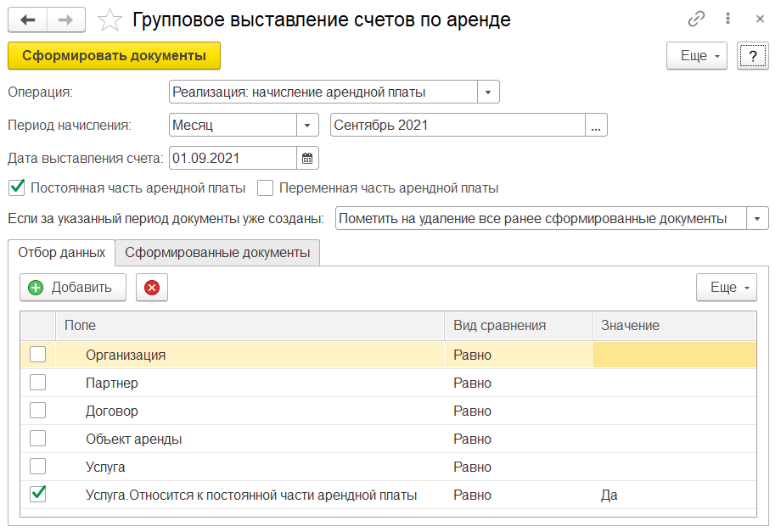Uncheck 'Постоянная часть арендной платы' checkbox
The height and width of the screenshot is (532, 775).
point(16,188)
